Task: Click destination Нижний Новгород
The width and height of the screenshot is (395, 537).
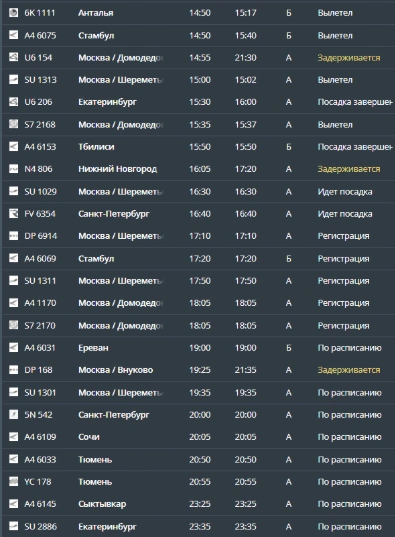Action: coord(118,169)
